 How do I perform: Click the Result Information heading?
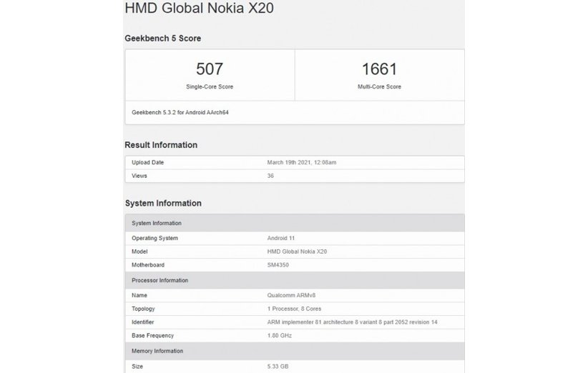click(x=161, y=145)
